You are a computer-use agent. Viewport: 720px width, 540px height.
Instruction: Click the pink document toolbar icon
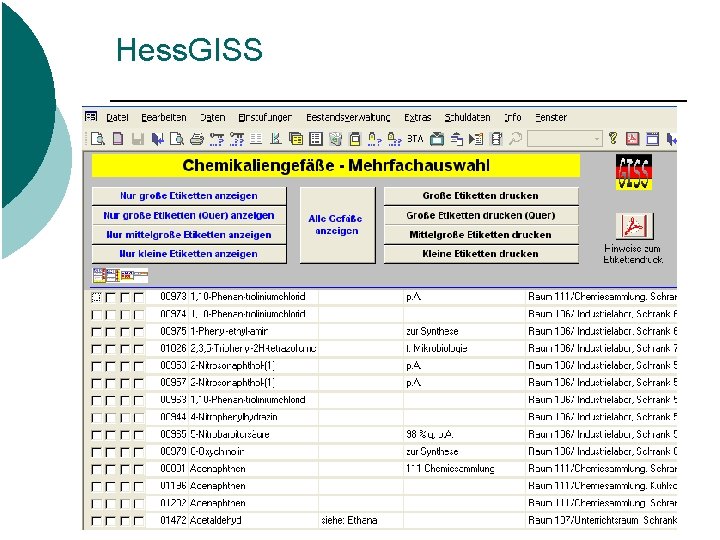[x=118, y=139]
